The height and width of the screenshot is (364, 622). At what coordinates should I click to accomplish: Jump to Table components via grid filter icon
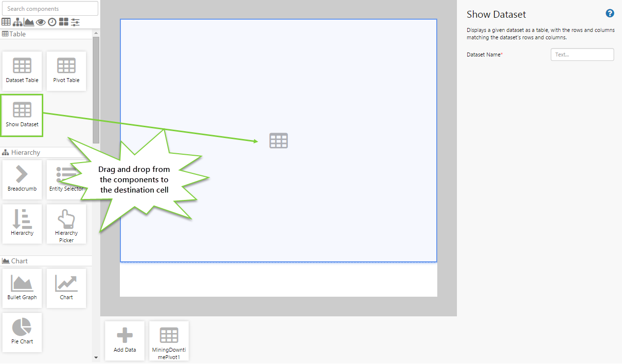point(6,22)
